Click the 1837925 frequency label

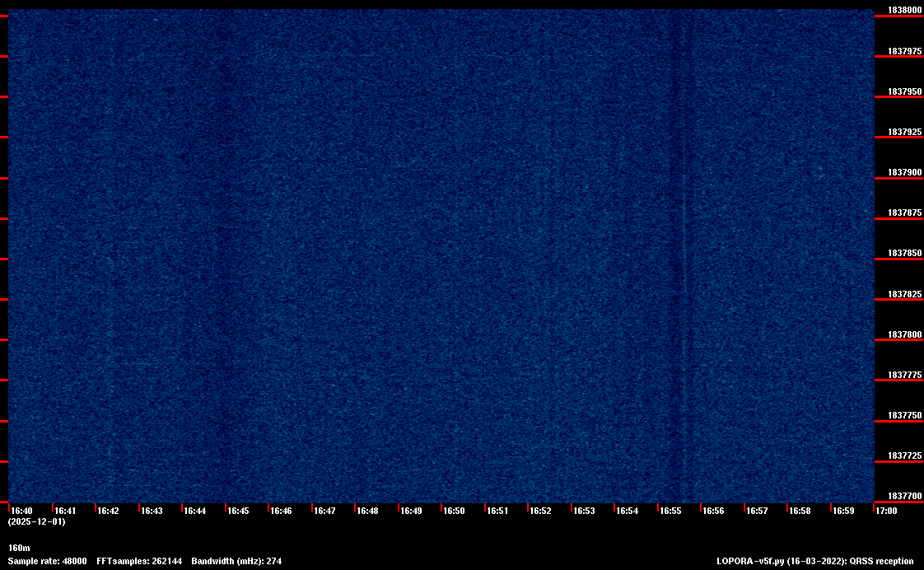click(904, 132)
